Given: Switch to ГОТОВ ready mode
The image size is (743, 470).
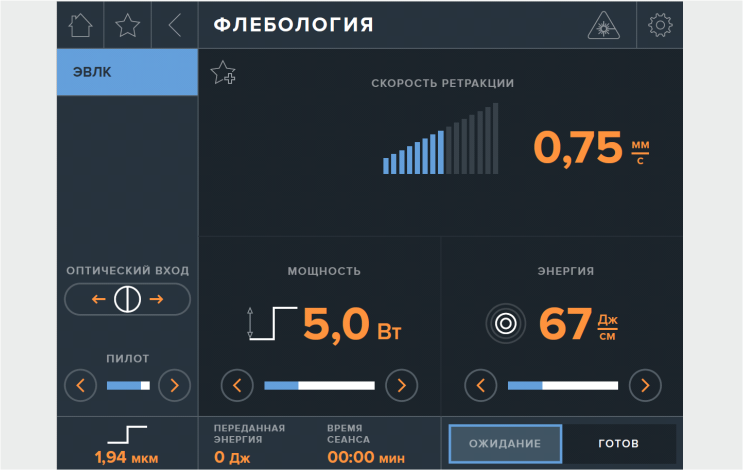Looking at the screenshot, I should click(618, 443).
